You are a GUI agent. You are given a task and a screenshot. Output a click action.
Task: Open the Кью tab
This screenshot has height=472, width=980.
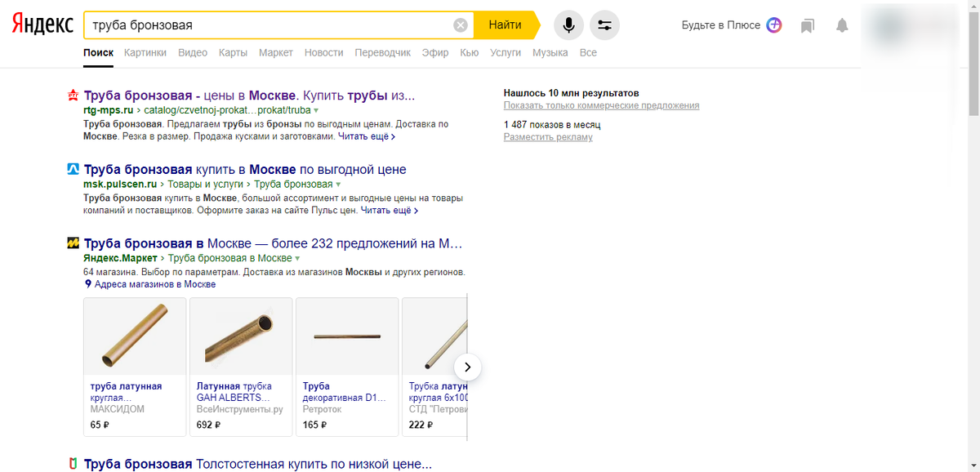(x=470, y=52)
